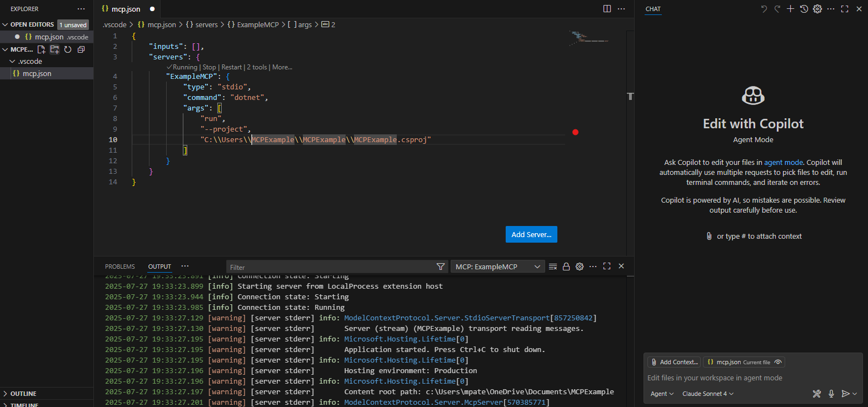Redo last chat request
The image size is (868, 407).
click(x=777, y=9)
